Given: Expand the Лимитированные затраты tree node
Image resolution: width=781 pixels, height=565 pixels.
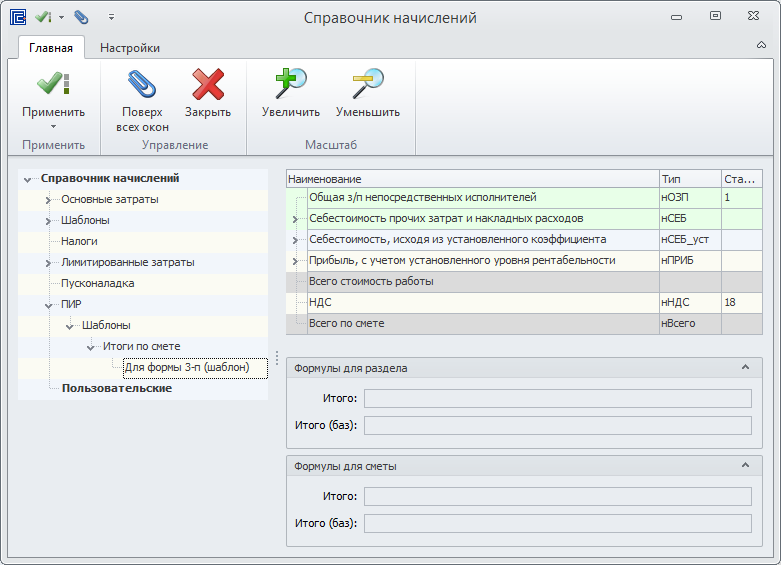Looking at the screenshot, I should (48, 263).
